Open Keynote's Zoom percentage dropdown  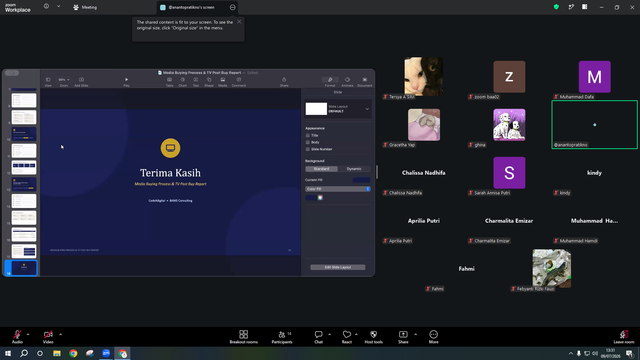(64, 81)
